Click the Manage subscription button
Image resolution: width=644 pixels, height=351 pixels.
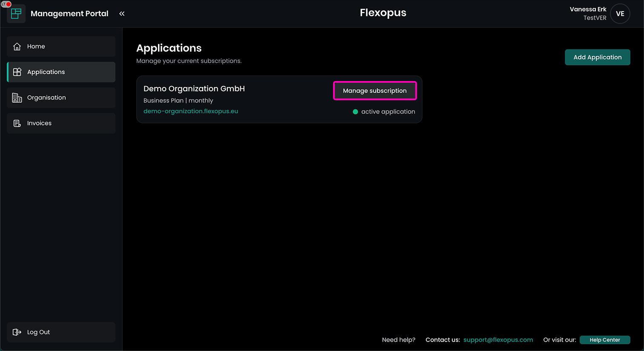[x=374, y=91]
